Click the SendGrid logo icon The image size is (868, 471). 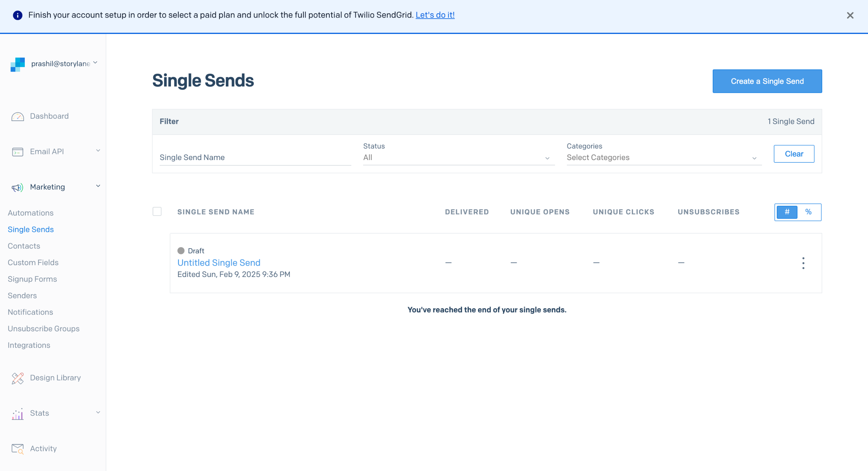pyautogui.click(x=18, y=64)
